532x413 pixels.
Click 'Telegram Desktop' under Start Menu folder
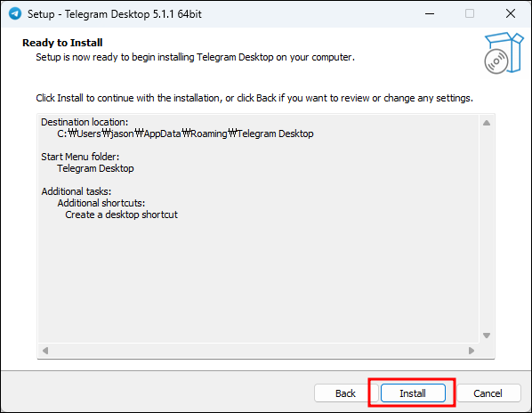click(x=95, y=168)
